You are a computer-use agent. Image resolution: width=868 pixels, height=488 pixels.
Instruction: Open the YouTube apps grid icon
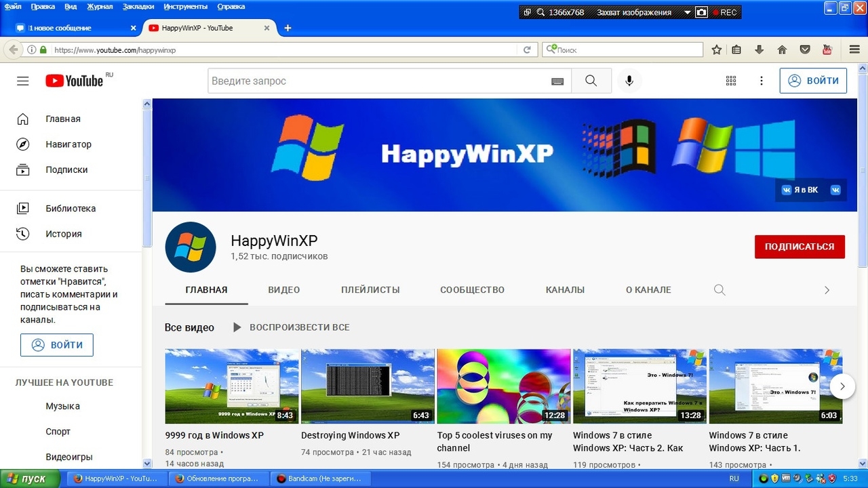tap(730, 81)
